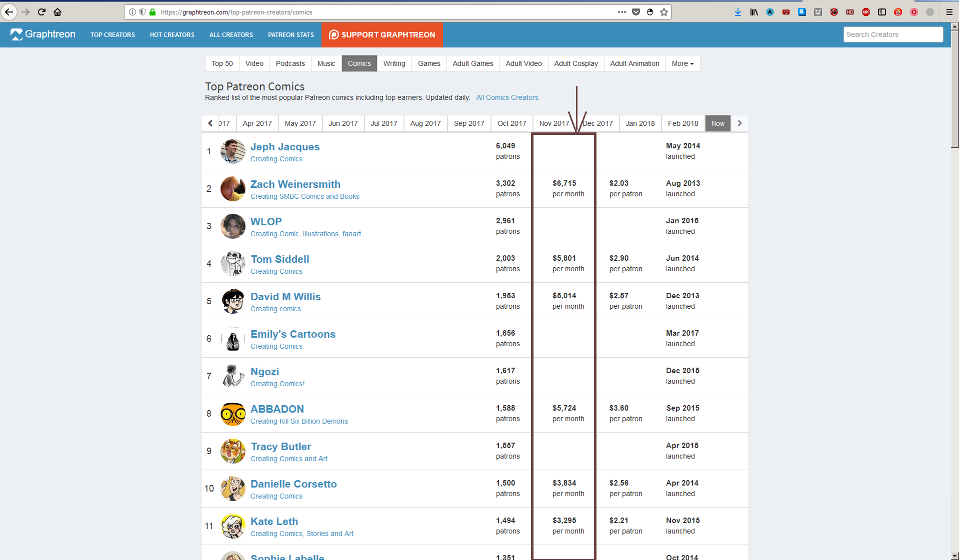The width and height of the screenshot is (959, 560).
Task: Switch to Jun 2017 month tab
Action: (x=343, y=123)
